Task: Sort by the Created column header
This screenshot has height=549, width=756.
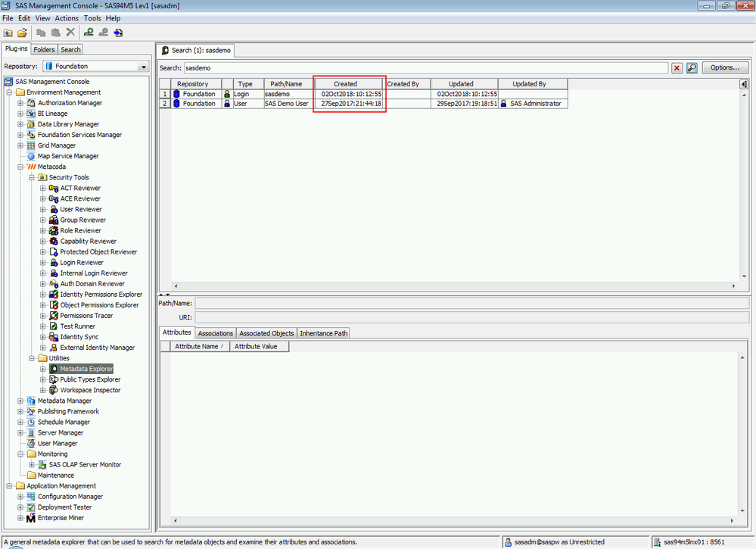Action: 350,83
